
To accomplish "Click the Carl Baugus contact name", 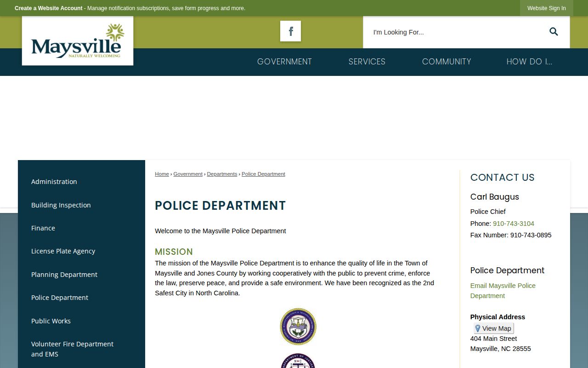I will pyautogui.click(x=495, y=197).
